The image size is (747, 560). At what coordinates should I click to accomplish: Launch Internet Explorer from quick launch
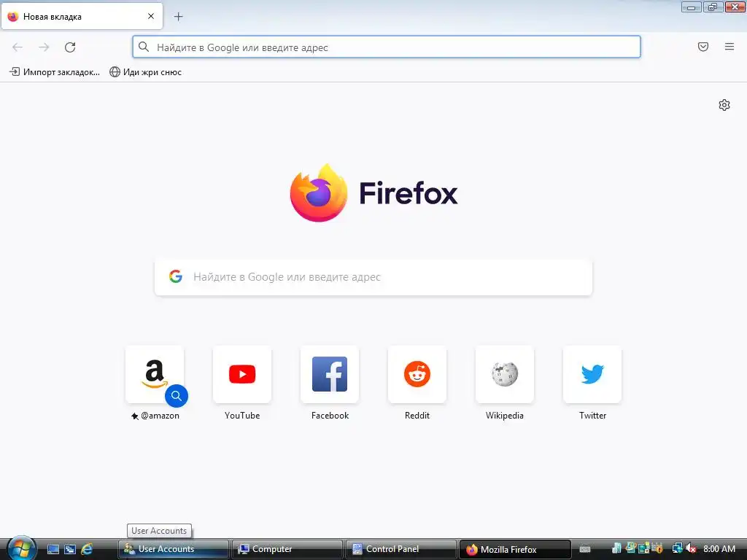[87, 549]
